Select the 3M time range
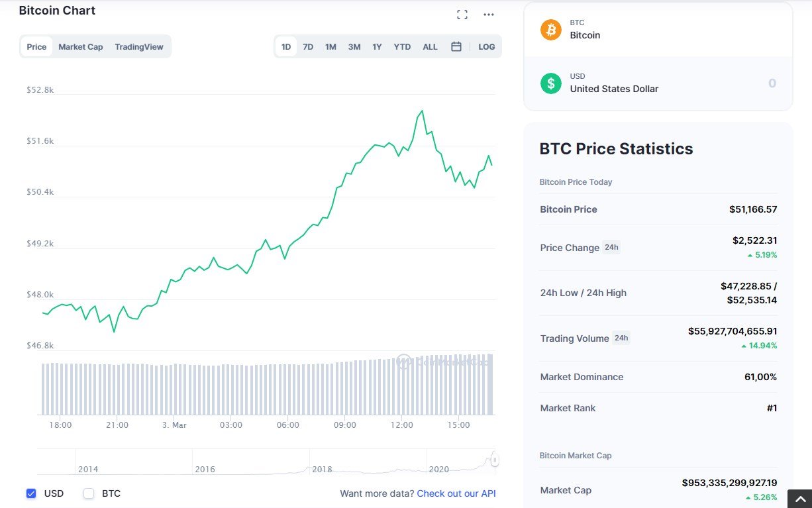This screenshot has height=508, width=812. point(354,46)
